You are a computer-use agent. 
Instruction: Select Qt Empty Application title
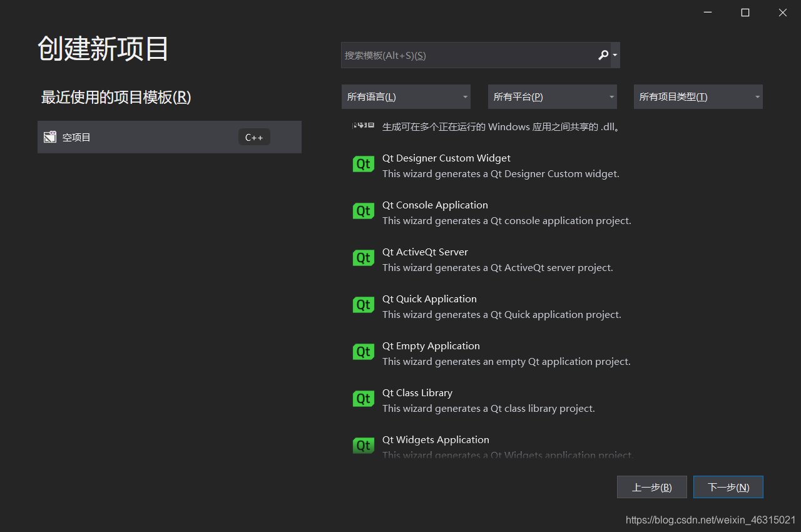pyautogui.click(x=431, y=346)
